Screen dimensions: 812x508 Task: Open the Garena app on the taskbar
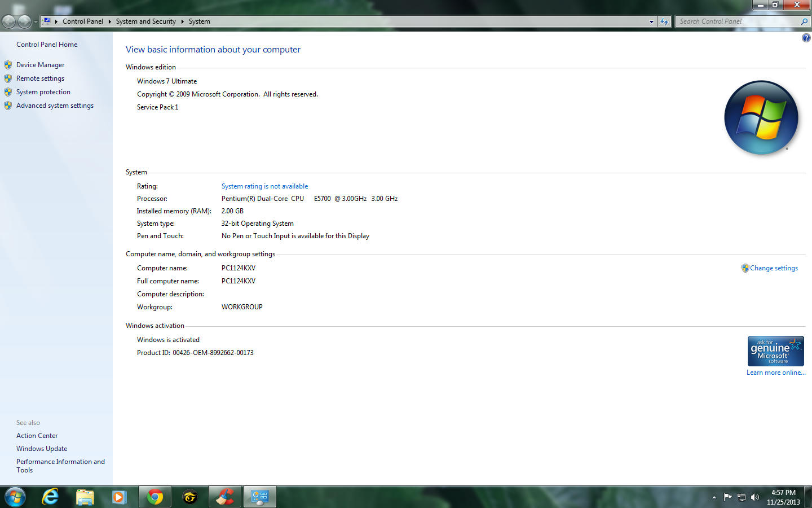[x=189, y=497]
